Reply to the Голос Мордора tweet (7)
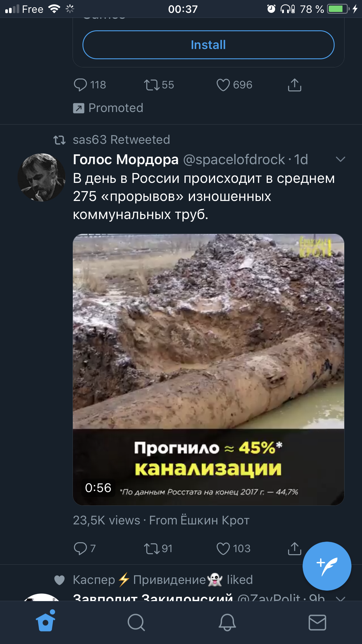Screen dimensions: 362x644 point(85,548)
